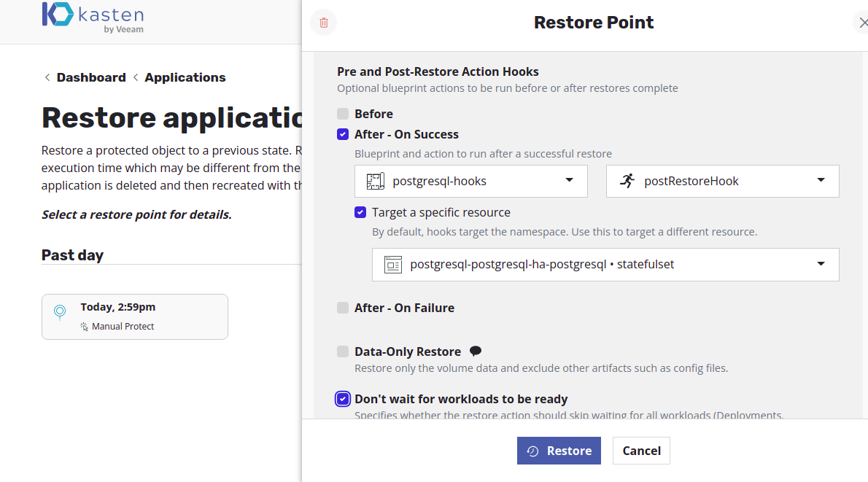
Task: Navigate to Applications breadcrumb
Action: click(x=185, y=77)
